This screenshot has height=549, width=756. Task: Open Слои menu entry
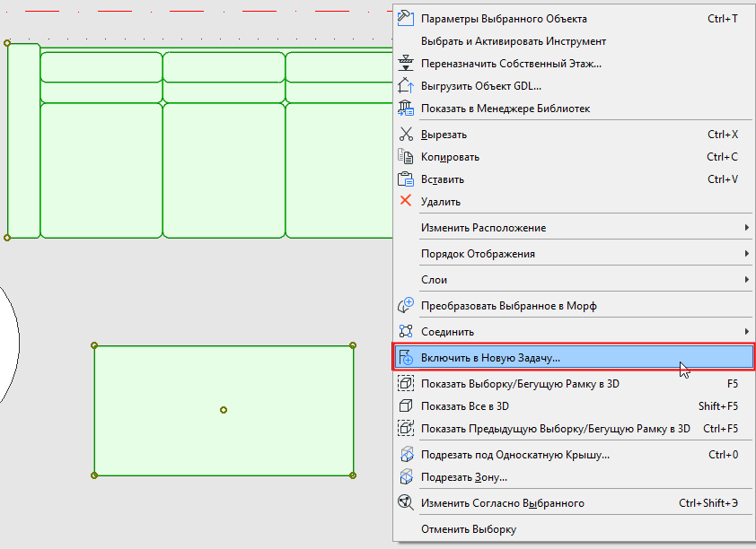574,280
